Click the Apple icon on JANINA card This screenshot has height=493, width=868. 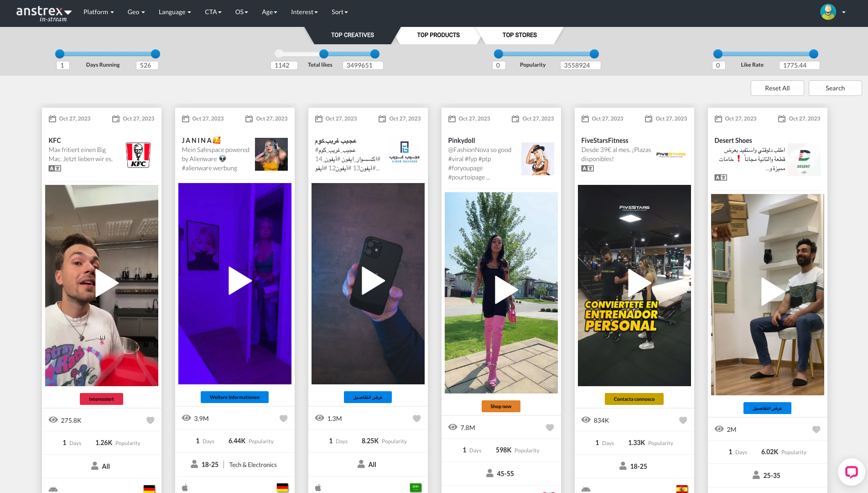185,488
